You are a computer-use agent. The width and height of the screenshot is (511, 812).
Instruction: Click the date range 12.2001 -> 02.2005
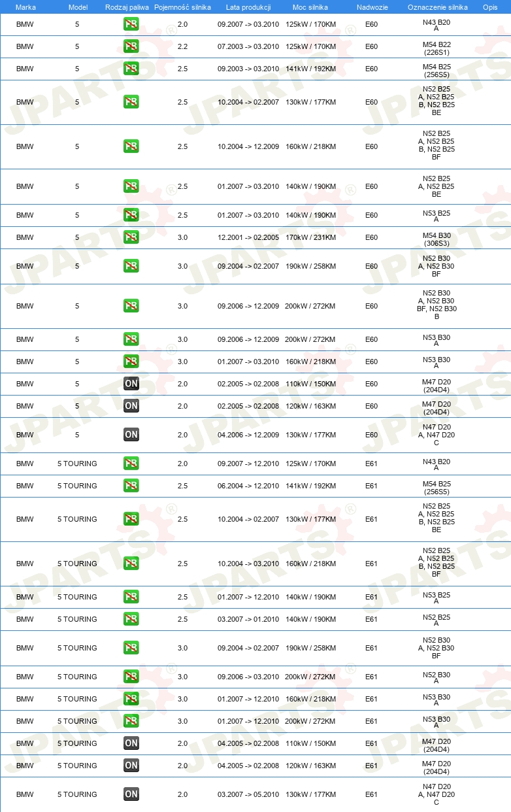tap(248, 237)
